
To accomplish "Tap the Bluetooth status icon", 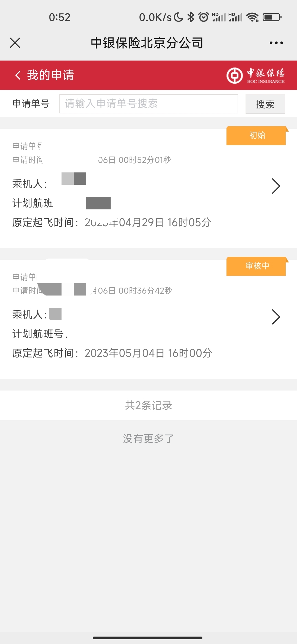I will tap(191, 17).
